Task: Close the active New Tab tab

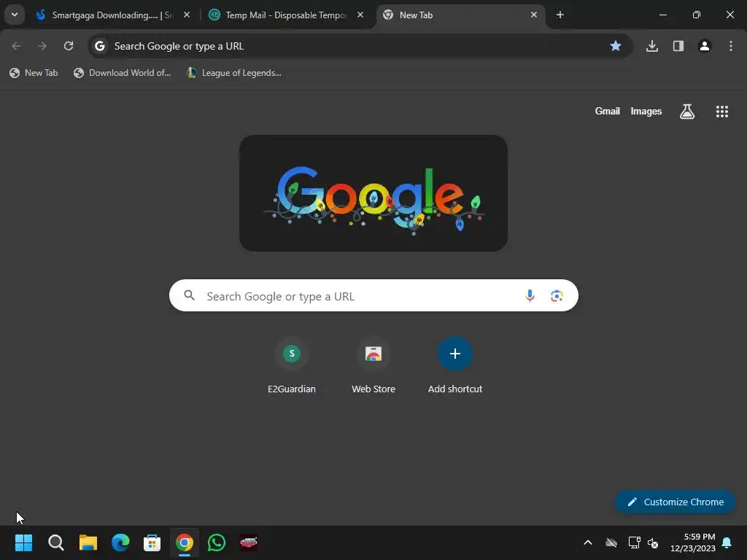Action: coord(533,15)
